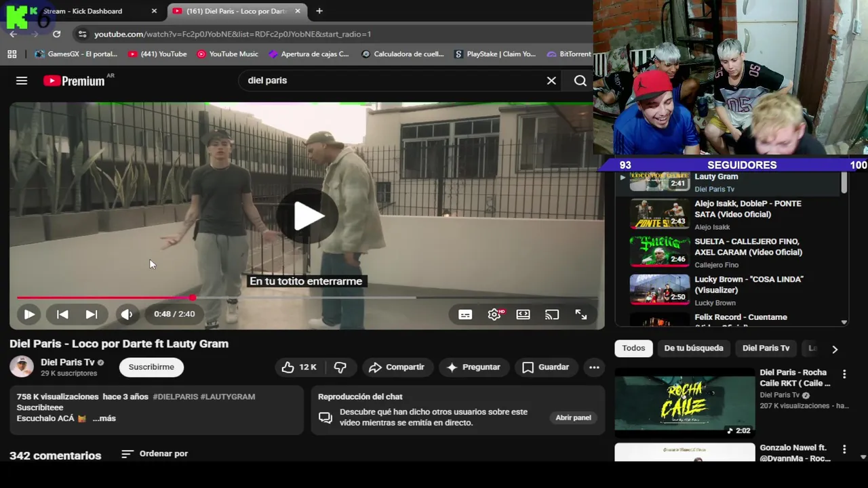Screen dimensions: 868x488
Task: Mute the video volume
Action: pos(127,314)
